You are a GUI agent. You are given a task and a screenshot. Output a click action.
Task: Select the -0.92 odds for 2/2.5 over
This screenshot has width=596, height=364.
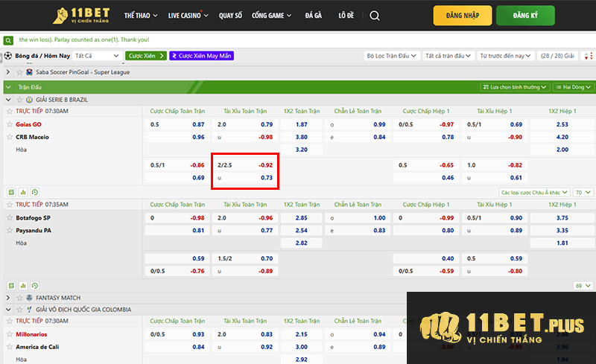[264, 165]
